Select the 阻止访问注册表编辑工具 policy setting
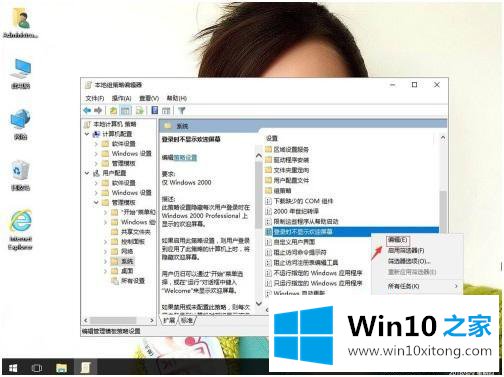Viewport: 504px width, 377px height. (x=302, y=263)
